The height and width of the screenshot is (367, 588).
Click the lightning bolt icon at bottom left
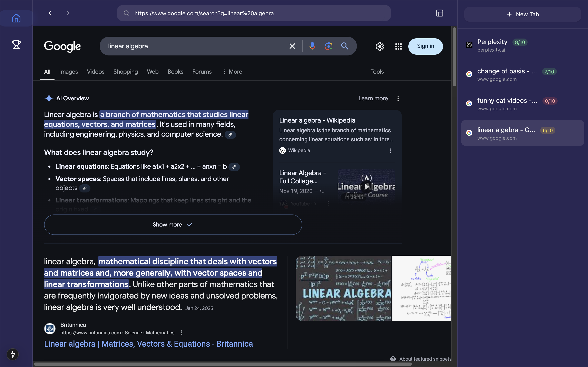(13, 354)
